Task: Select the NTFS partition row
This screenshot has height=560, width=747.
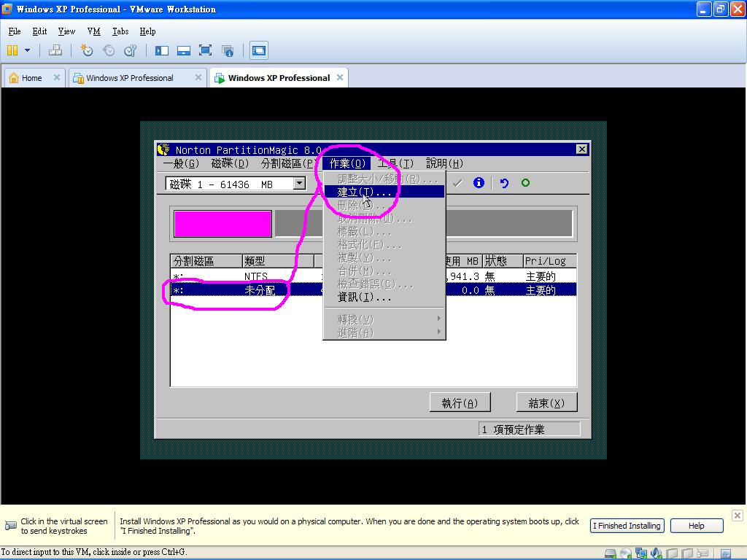Action: tap(373, 276)
